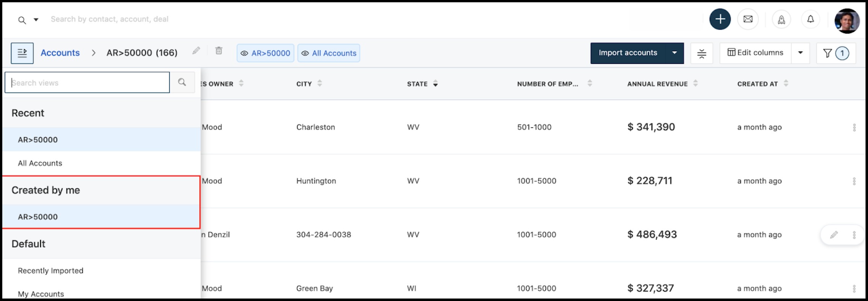Image resolution: width=868 pixels, height=301 pixels.
Task: Click the Green Bay city cell
Action: (315, 288)
